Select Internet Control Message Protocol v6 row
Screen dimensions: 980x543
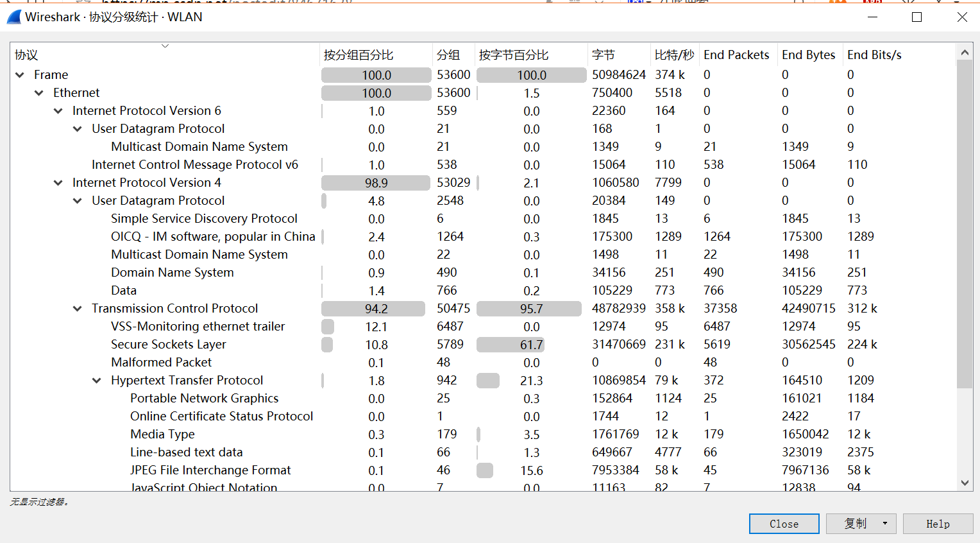coord(483,165)
